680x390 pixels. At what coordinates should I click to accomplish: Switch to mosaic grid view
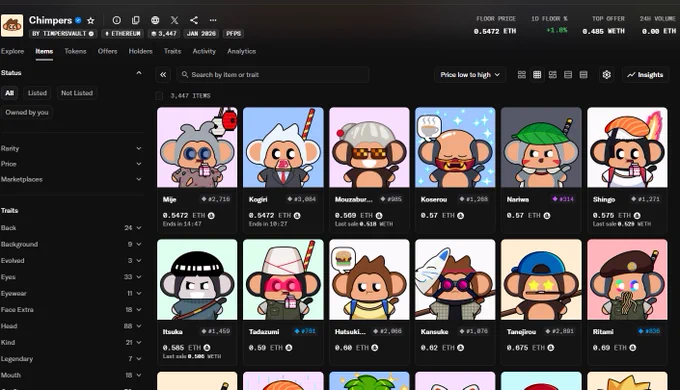552,75
